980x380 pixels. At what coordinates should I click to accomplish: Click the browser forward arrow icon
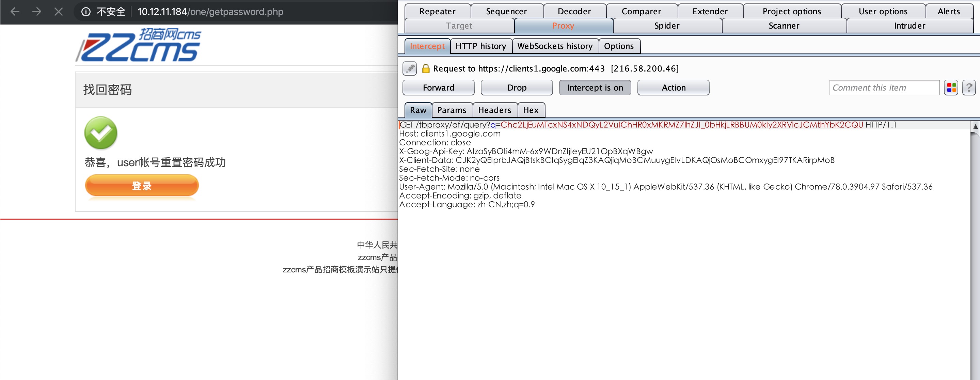pyautogui.click(x=37, y=12)
